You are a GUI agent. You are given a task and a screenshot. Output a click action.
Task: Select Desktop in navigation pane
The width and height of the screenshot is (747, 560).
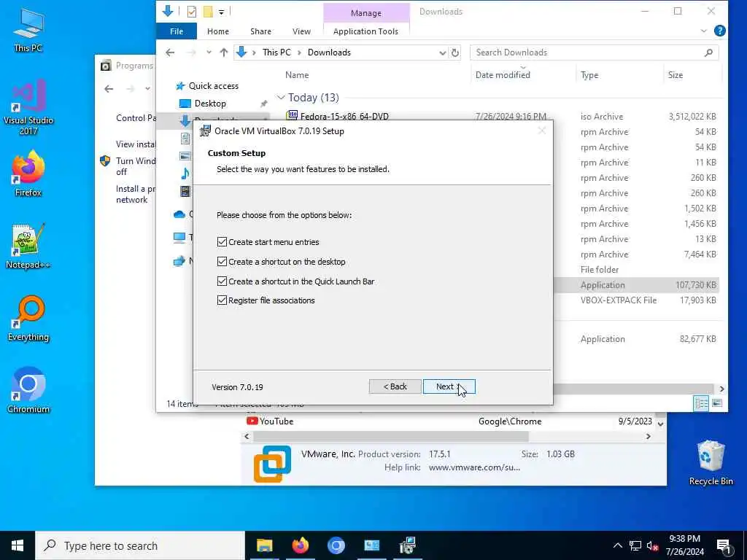click(x=210, y=104)
